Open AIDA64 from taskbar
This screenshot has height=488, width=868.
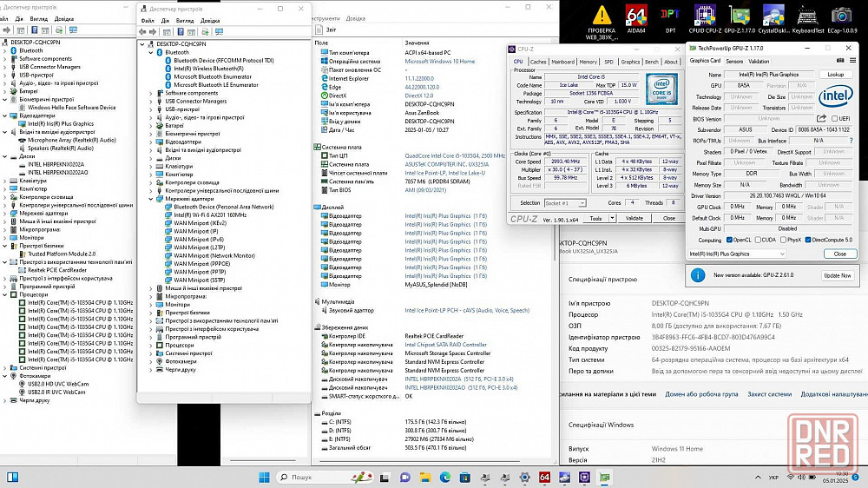click(545, 477)
